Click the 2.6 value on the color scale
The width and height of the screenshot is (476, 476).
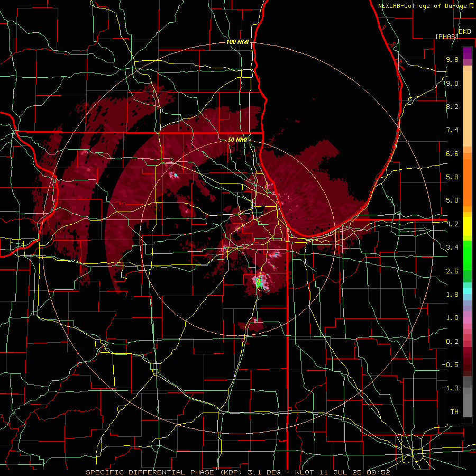pos(452,271)
